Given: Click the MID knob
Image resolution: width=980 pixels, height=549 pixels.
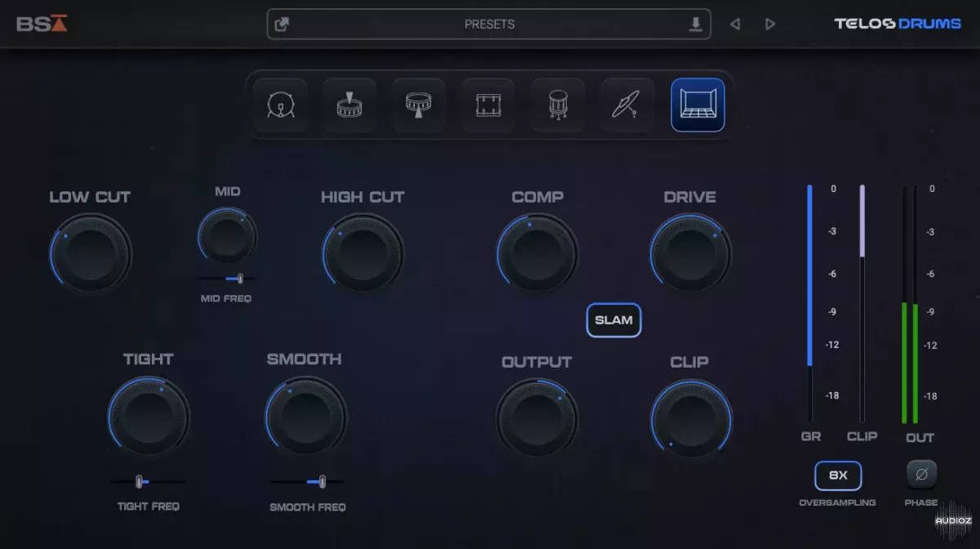Looking at the screenshot, I should [x=227, y=235].
